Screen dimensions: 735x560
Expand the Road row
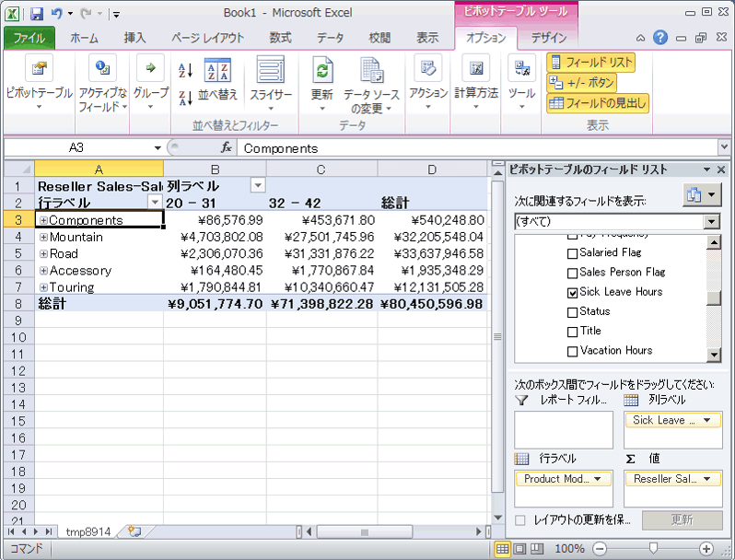43,254
